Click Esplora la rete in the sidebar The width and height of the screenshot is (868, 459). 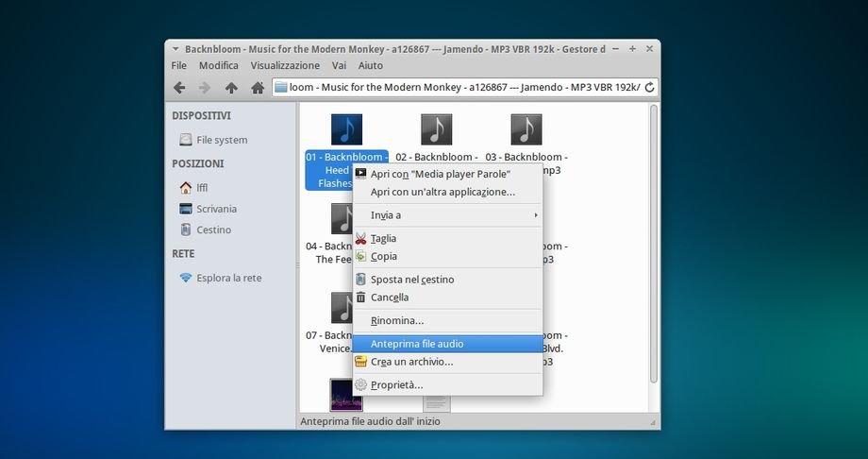[x=228, y=278]
